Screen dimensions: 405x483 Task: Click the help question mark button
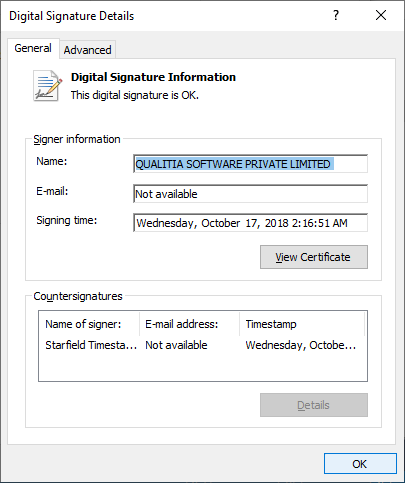pyautogui.click(x=336, y=15)
